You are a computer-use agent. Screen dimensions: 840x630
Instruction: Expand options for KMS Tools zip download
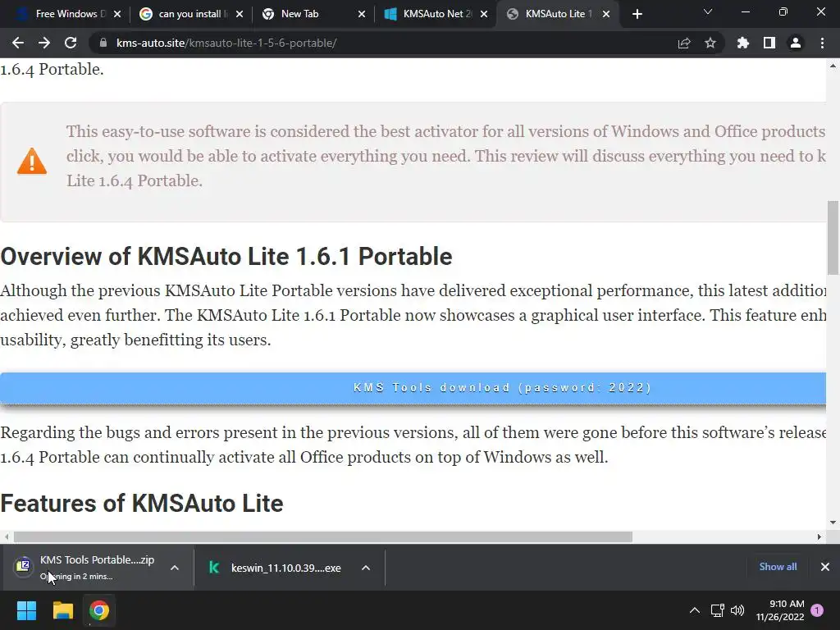point(175,568)
